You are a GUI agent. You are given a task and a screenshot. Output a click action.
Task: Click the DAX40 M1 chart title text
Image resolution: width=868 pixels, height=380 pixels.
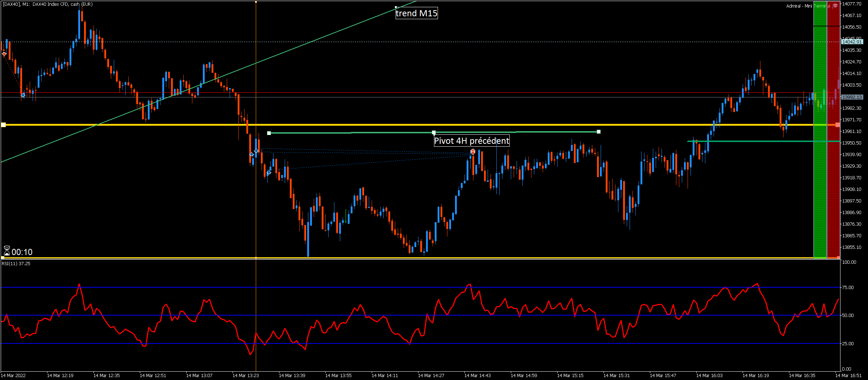[x=48, y=4]
